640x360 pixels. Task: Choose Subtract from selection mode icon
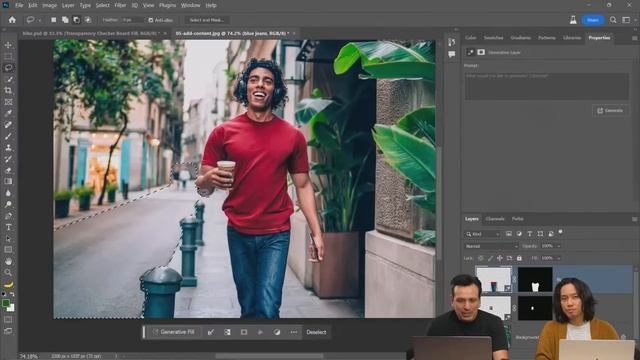coord(76,20)
